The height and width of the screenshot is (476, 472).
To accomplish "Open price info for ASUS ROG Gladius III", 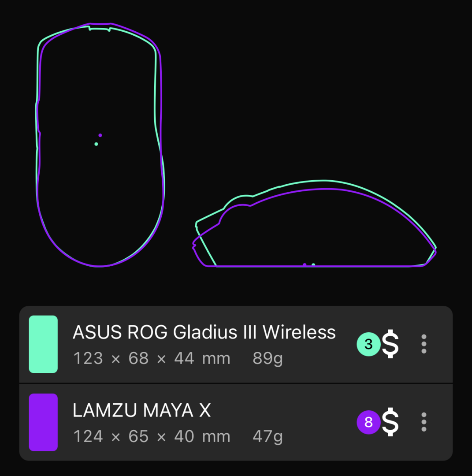I will tap(390, 344).
